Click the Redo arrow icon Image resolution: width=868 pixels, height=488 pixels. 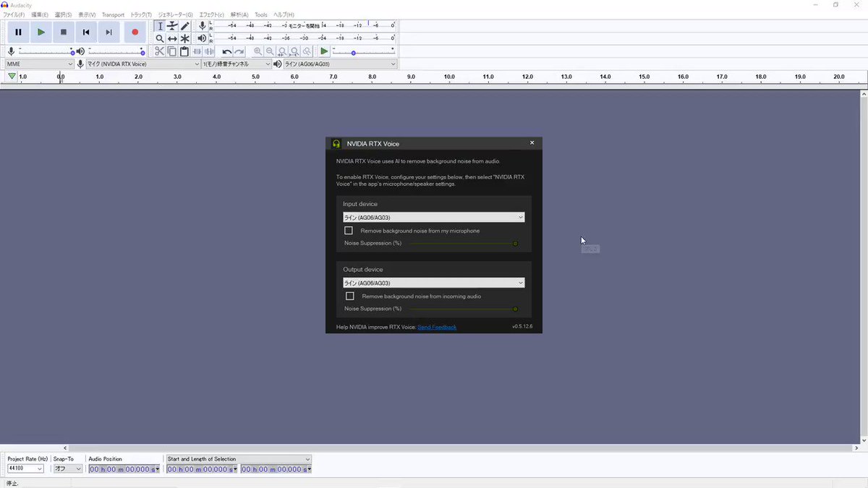(239, 51)
